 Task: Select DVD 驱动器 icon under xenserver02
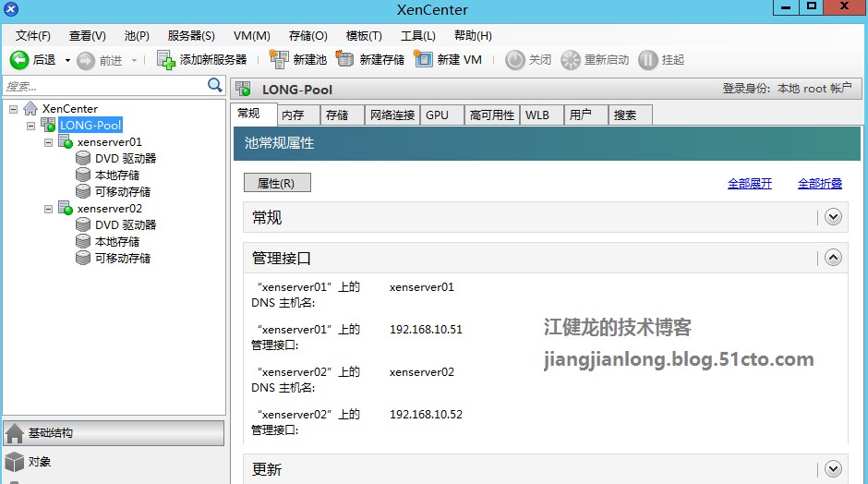[x=83, y=224]
